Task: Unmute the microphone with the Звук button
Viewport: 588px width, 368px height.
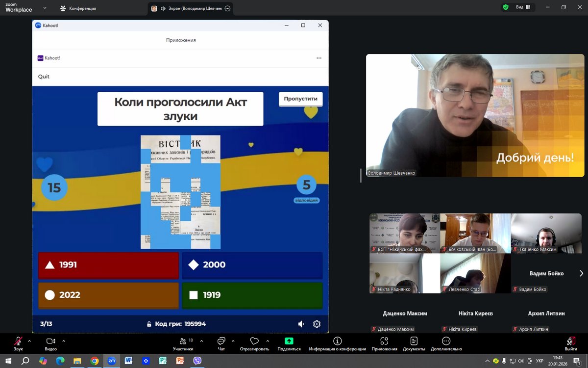Action: (18, 342)
